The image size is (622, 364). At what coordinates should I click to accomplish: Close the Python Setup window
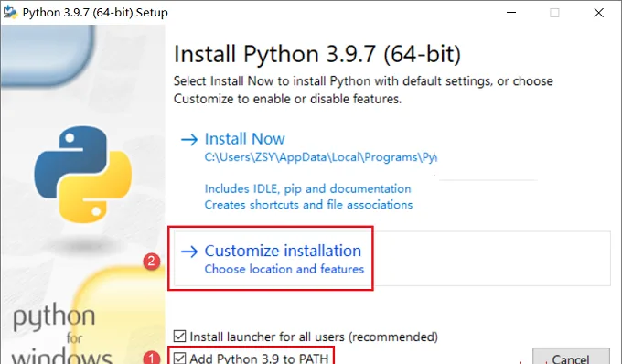coord(598,12)
